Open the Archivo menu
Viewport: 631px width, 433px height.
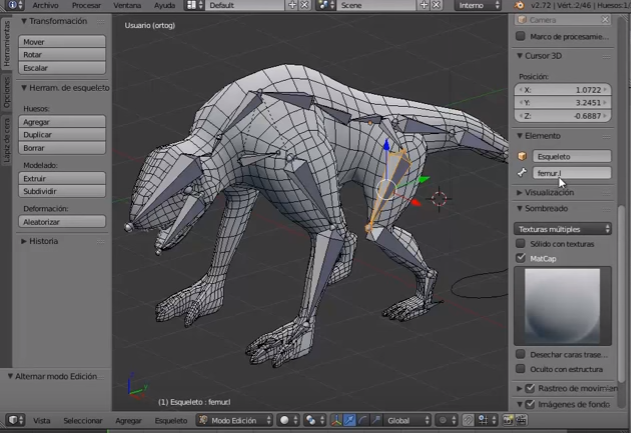tap(45, 5)
